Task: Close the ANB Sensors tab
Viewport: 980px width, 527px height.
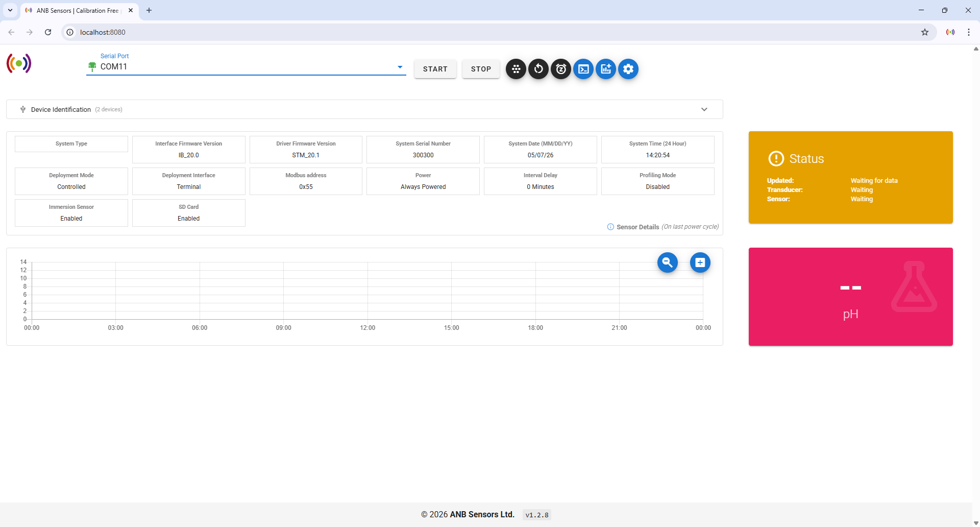Action: 131,10
